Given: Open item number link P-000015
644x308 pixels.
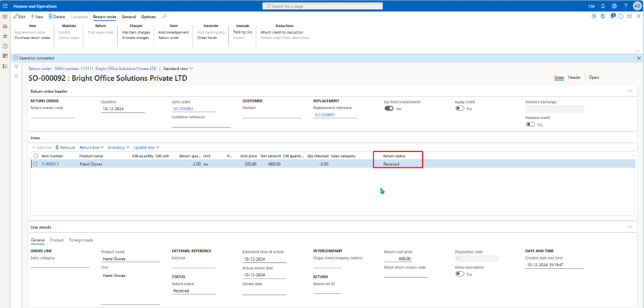Looking at the screenshot, I should pyautogui.click(x=50, y=164).
